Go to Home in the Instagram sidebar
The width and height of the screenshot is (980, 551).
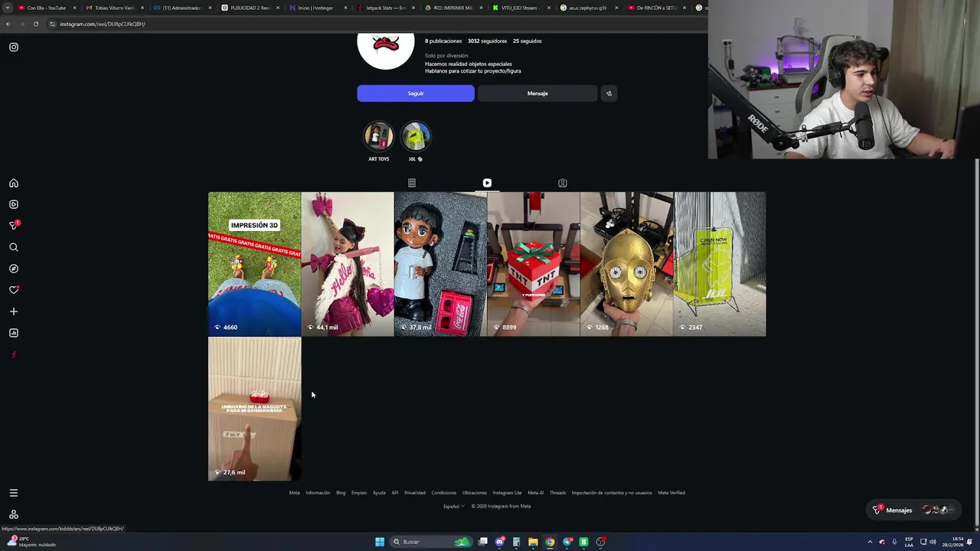[x=14, y=184]
